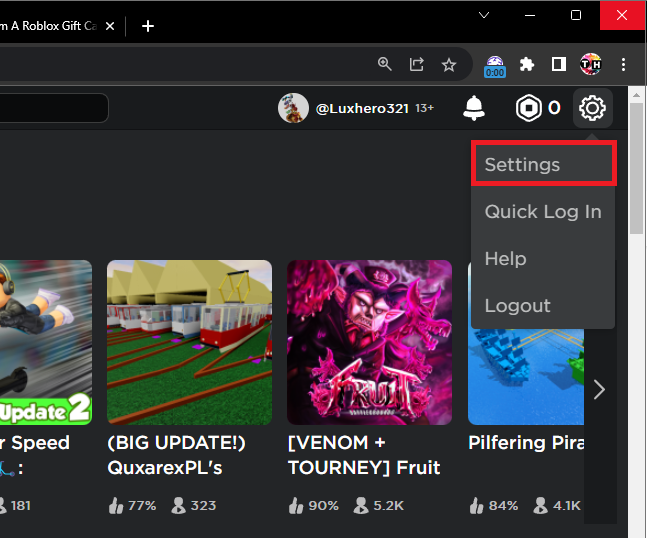Open the VENOM Fruit game thumbnail
The width and height of the screenshot is (647, 538).
click(x=369, y=342)
